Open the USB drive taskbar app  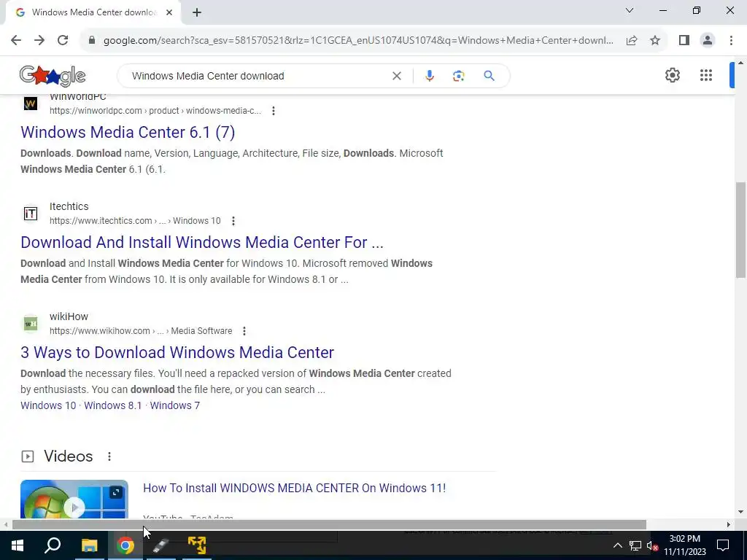point(161,545)
